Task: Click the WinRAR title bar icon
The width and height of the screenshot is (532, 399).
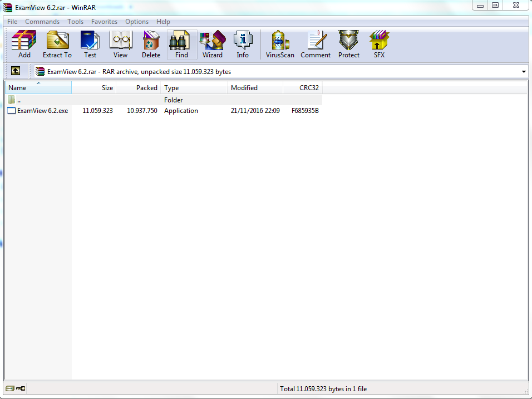Action: point(7,7)
